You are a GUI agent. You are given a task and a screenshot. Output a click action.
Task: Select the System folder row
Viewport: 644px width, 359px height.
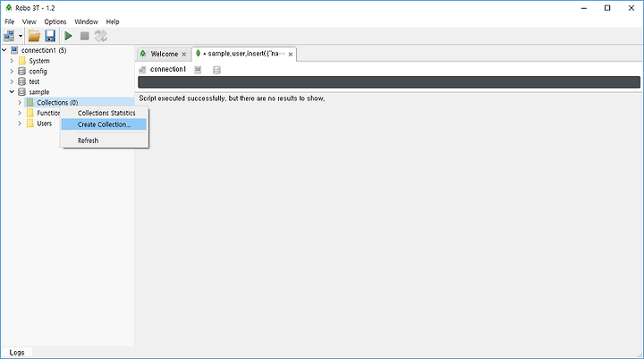click(39, 61)
